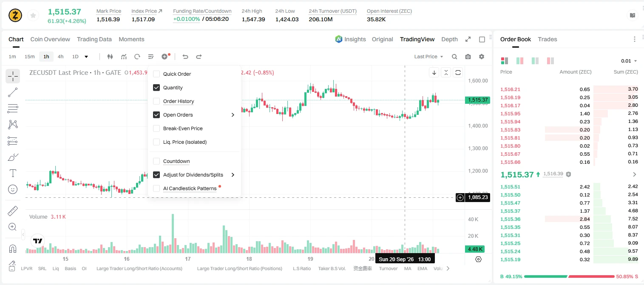Viewport: 644px width, 285px height.
Task: Switch to Trading Data tab
Action: point(94,39)
